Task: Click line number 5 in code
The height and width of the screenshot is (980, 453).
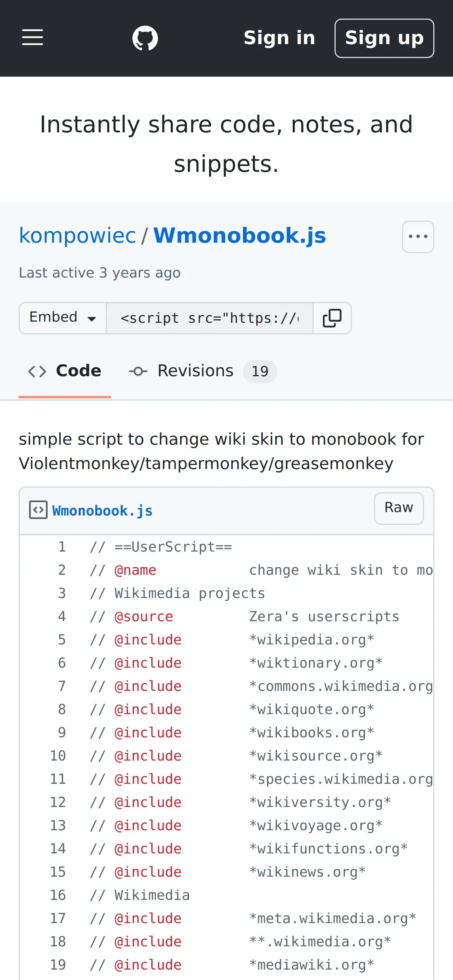Action: 62,640
